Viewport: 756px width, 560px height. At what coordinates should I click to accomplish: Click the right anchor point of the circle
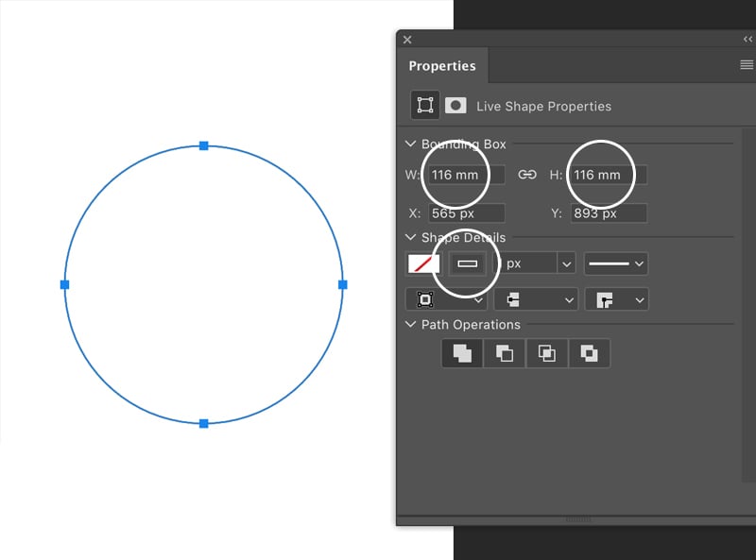(x=343, y=285)
